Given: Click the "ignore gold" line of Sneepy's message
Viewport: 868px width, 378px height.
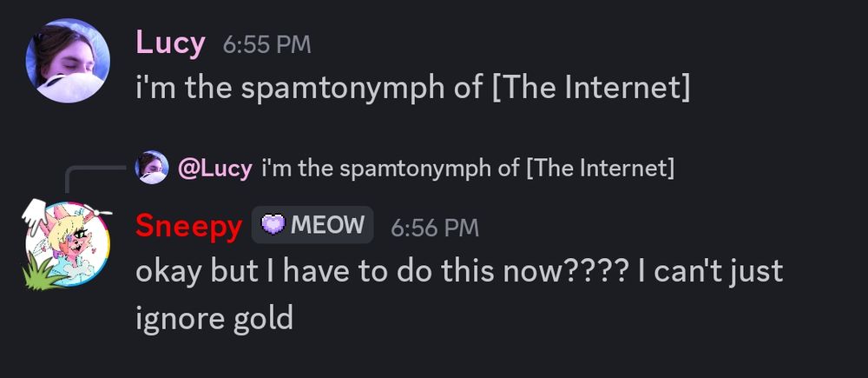Looking at the screenshot, I should coord(214,318).
